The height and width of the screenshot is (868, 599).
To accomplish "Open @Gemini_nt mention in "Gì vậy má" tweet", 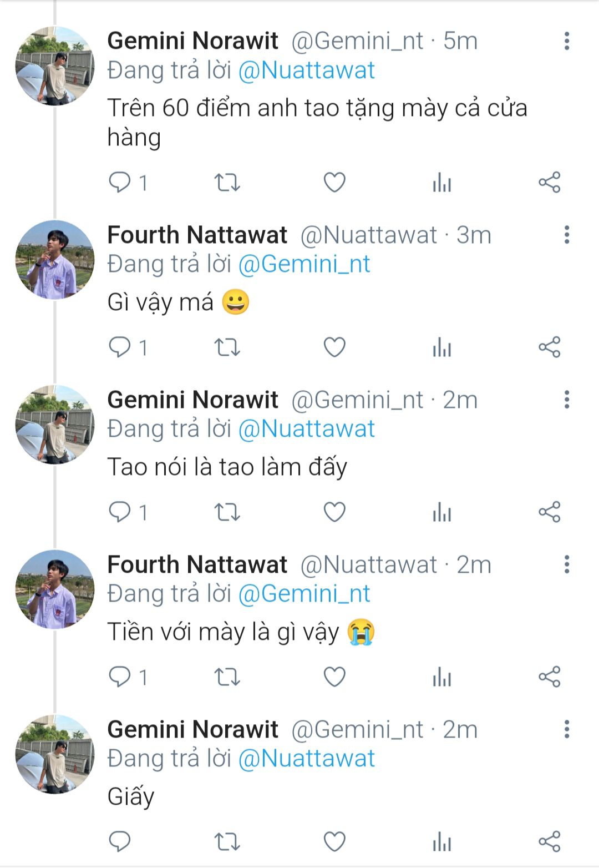I will point(304,264).
